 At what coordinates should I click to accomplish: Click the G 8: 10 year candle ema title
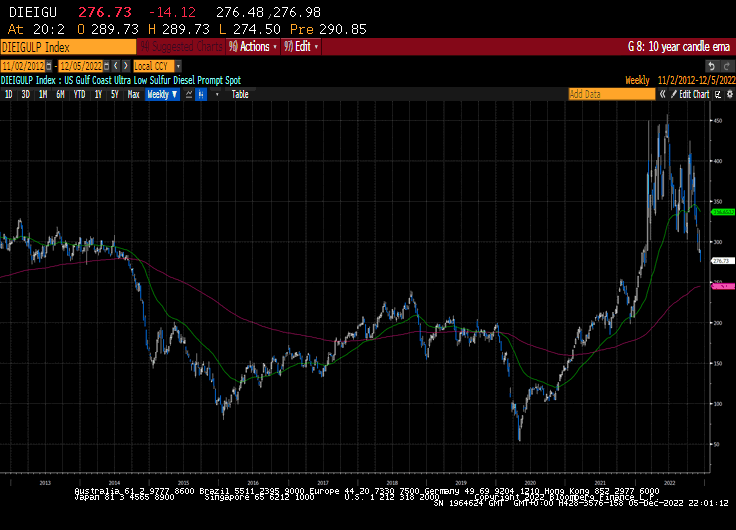pos(678,46)
